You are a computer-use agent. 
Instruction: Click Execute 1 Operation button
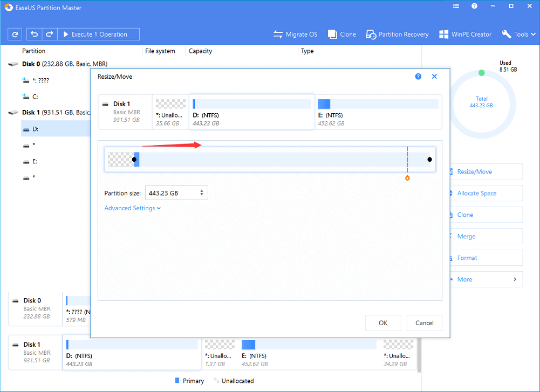click(x=99, y=35)
